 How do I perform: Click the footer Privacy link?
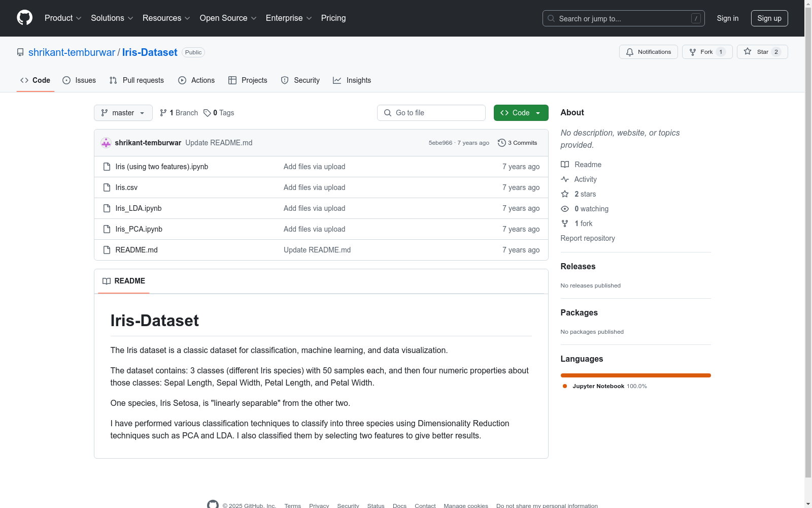[319, 505]
